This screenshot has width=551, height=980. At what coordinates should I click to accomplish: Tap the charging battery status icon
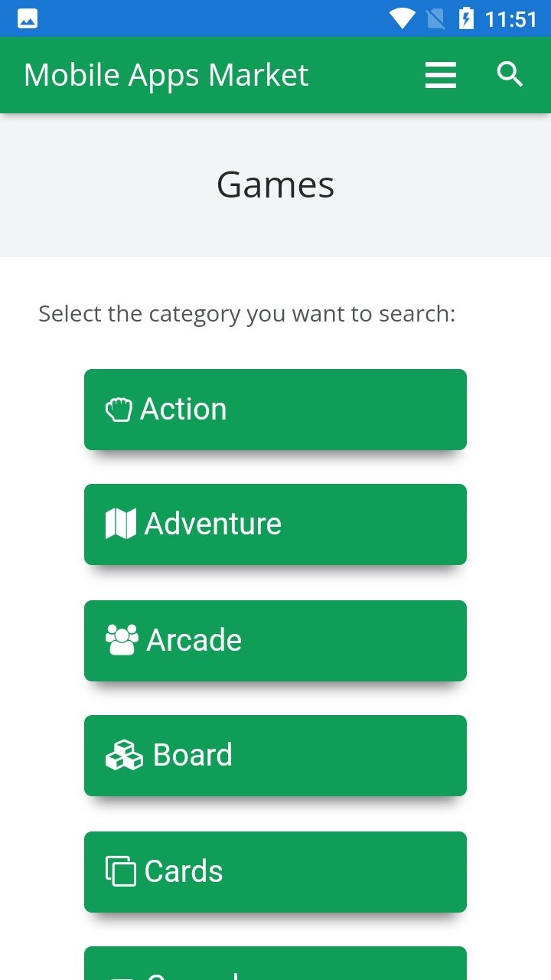coord(466,18)
